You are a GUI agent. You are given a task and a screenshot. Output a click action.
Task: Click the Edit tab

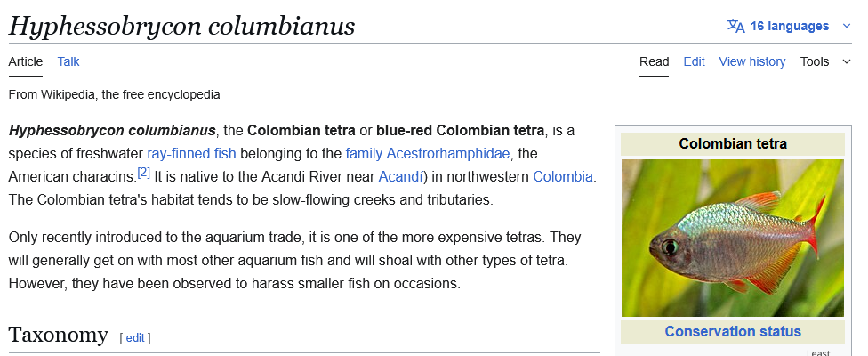[694, 61]
